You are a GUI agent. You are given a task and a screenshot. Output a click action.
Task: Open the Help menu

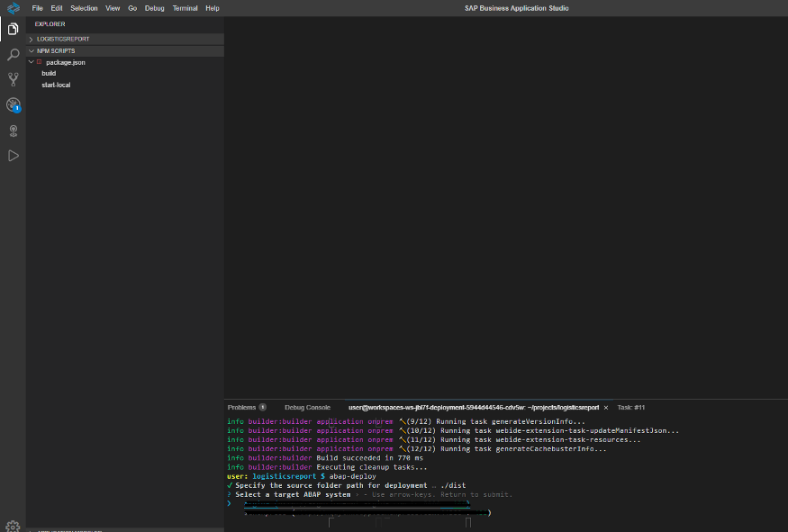(x=212, y=8)
